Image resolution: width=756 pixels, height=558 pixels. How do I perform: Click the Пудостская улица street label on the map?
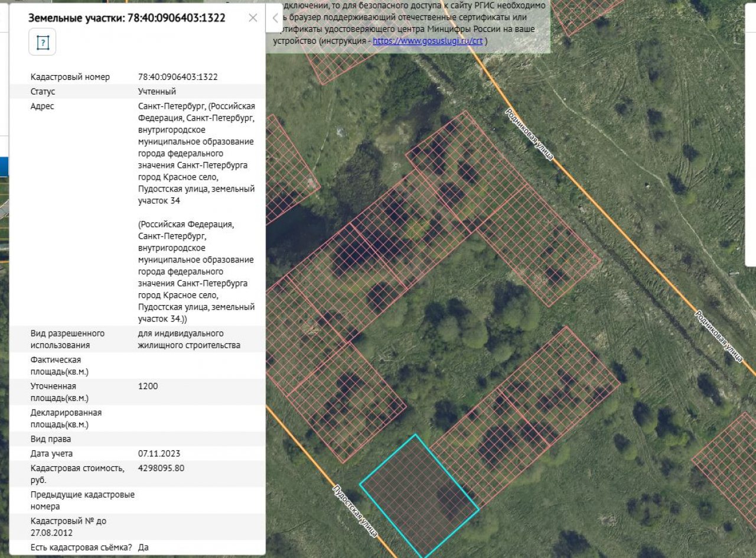pyautogui.click(x=355, y=510)
